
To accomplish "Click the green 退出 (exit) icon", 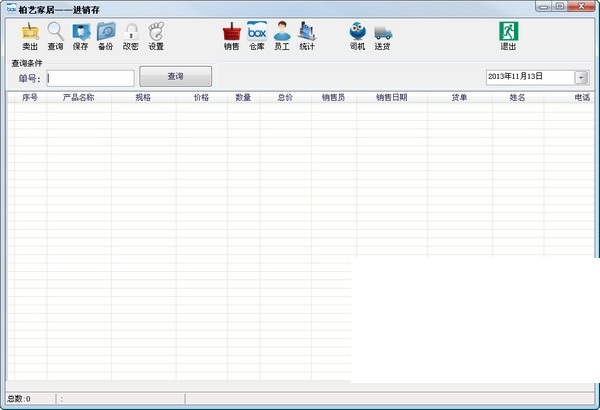I will coord(509,36).
